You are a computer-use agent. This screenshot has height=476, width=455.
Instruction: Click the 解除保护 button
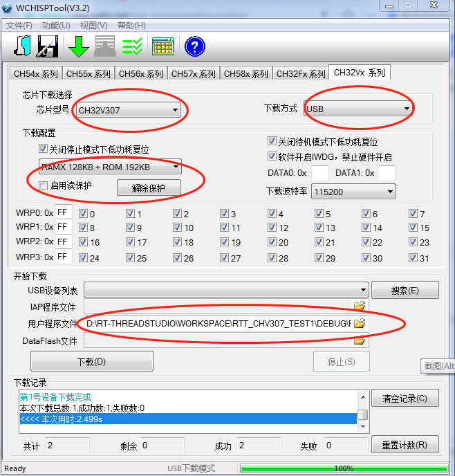tap(149, 188)
